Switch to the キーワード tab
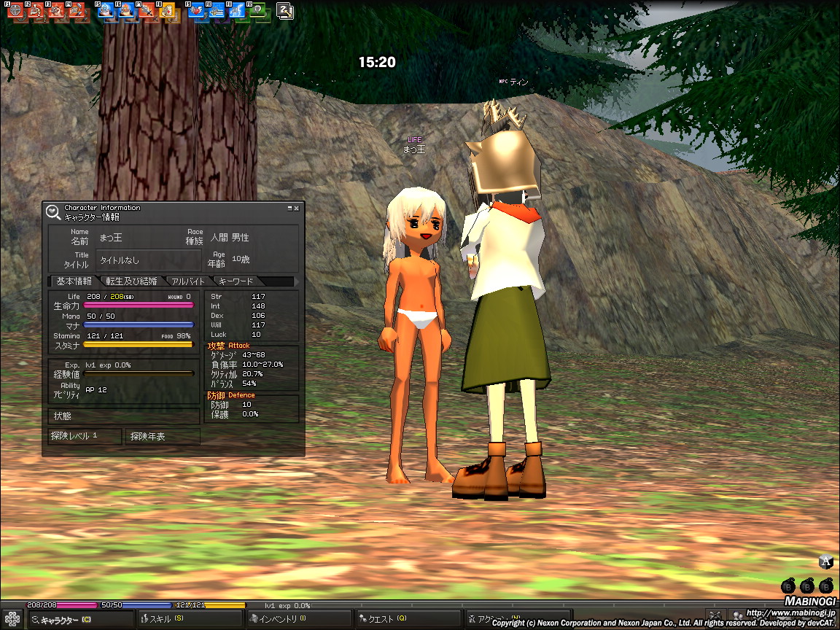The height and width of the screenshot is (630, 840). point(236,281)
